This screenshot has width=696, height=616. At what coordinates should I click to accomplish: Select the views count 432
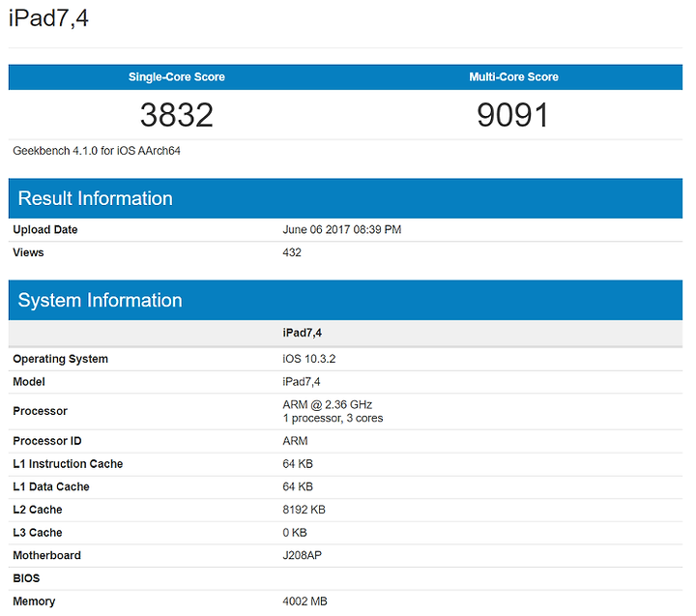point(292,252)
